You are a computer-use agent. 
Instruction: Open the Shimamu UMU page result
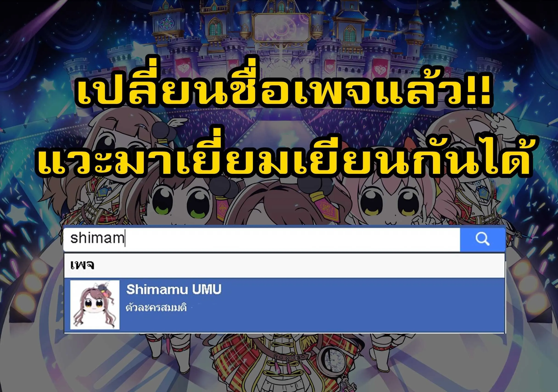click(174, 290)
